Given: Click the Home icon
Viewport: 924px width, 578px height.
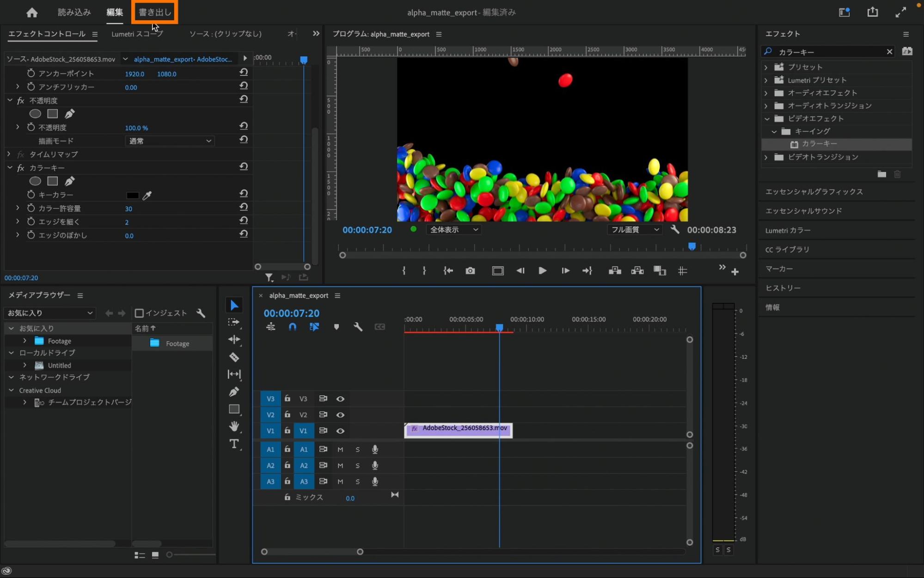Looking at the screenshot, I should tap(32, 12).
